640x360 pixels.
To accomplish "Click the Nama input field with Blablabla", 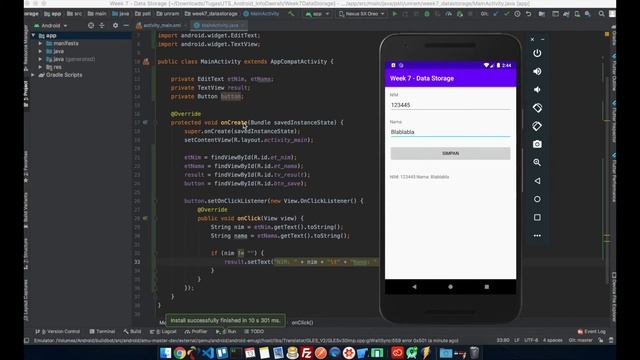I will tap(450, 132).
